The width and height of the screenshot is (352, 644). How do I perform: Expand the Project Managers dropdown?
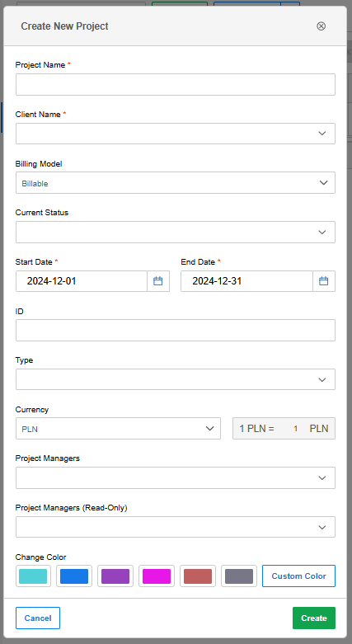176,477
